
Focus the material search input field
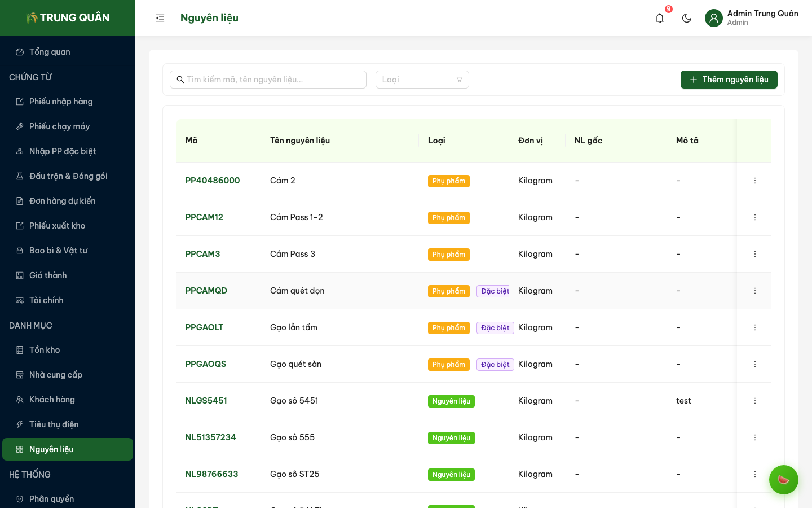point(273,80)
